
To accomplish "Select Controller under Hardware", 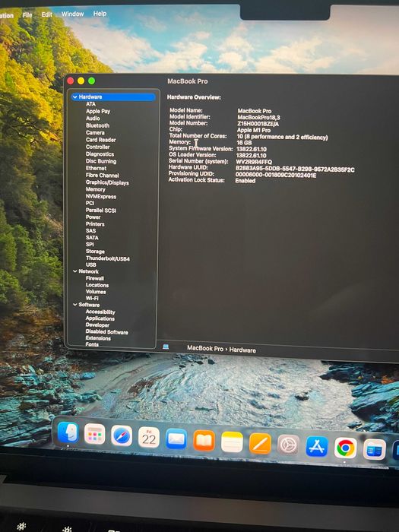I will click(98, 147).
